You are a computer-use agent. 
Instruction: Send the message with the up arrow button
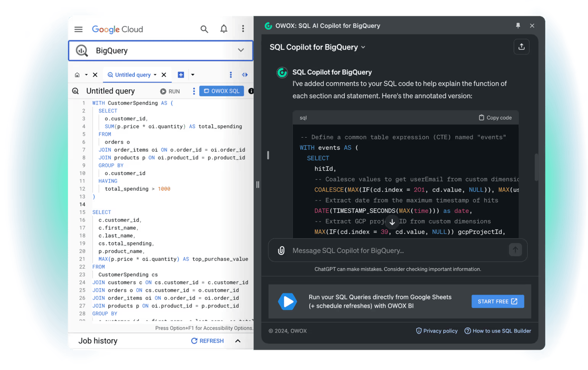click(x=515, y=250)
